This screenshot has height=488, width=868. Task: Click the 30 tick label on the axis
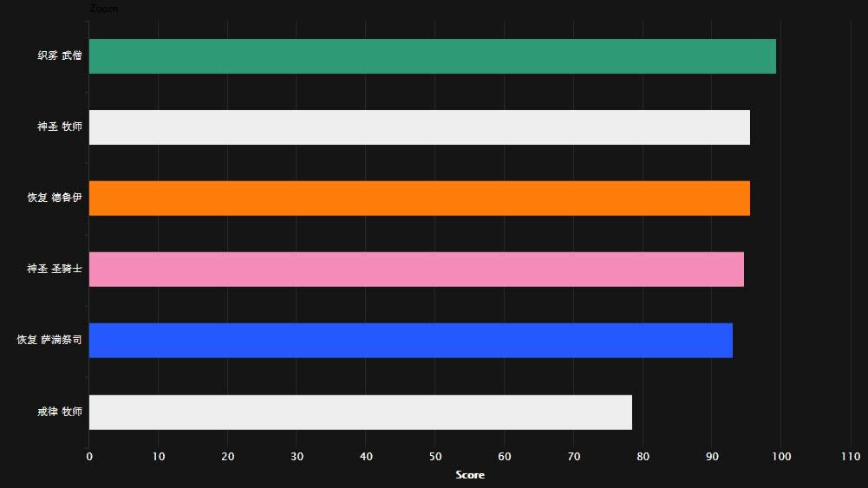[297, 457]
